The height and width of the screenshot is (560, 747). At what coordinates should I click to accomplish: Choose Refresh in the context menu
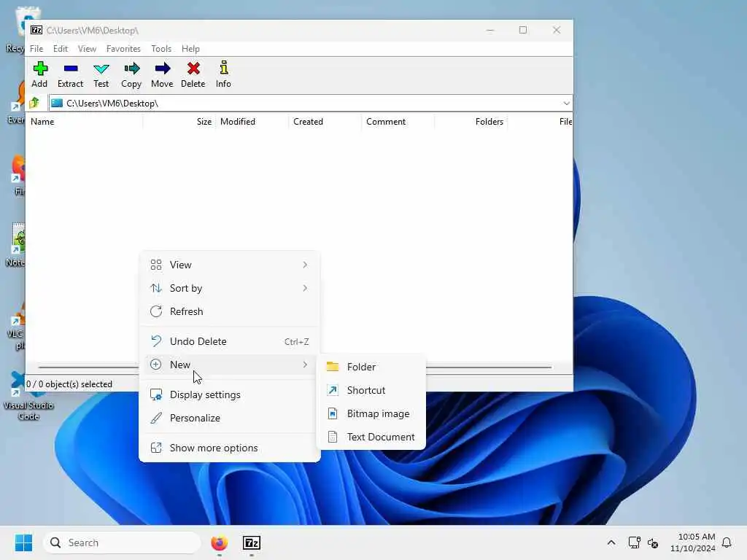[x=229, y=311]
